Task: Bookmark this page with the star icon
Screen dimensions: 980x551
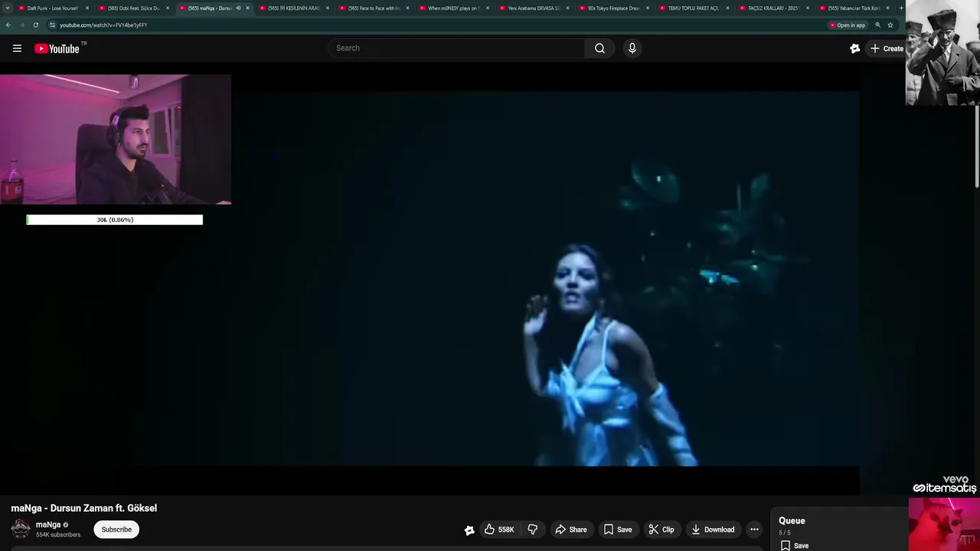Action: click(x=890, y=24)
